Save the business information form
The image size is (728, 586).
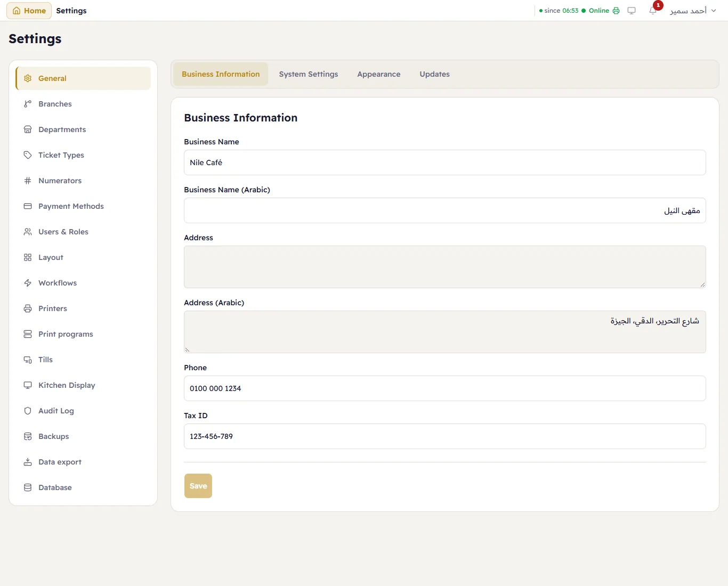pos(198,486)
